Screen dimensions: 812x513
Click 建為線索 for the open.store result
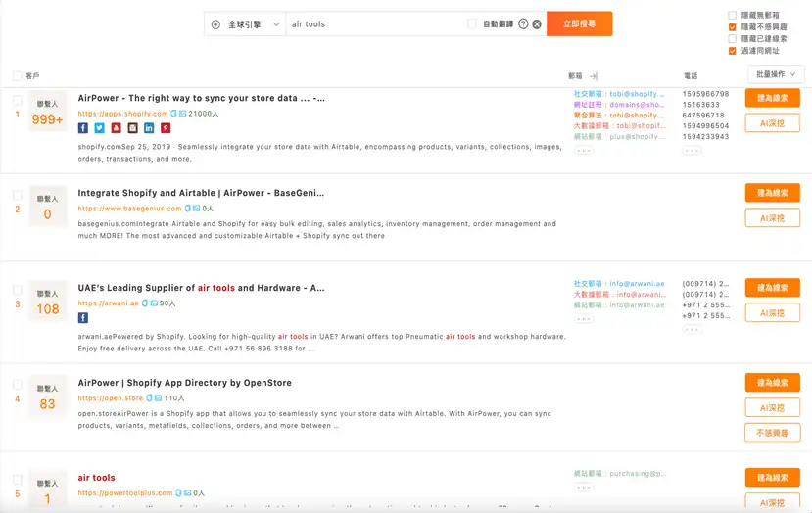[772, 383]
